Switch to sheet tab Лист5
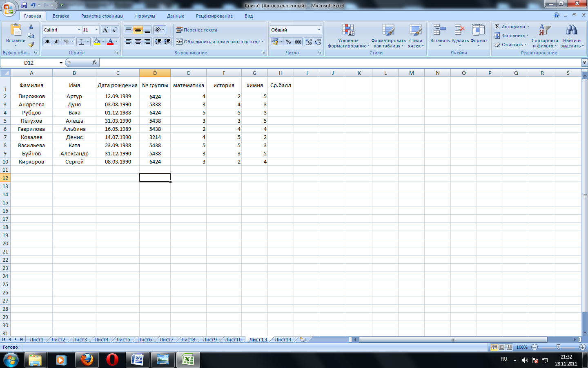Screen dimensions: 588x368 click(x=123, y=339)
